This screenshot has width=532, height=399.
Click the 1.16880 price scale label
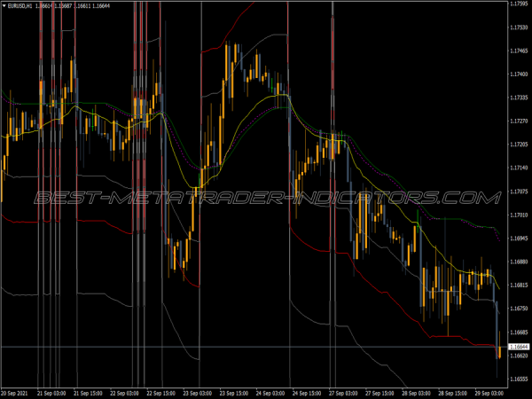tap(519, 262)
